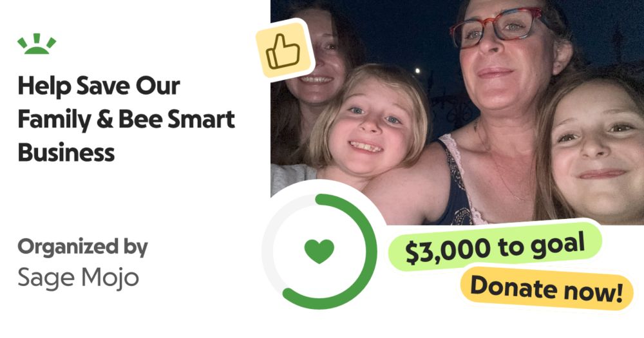Click the yellow thumbs-up icon

click(284, 51)
